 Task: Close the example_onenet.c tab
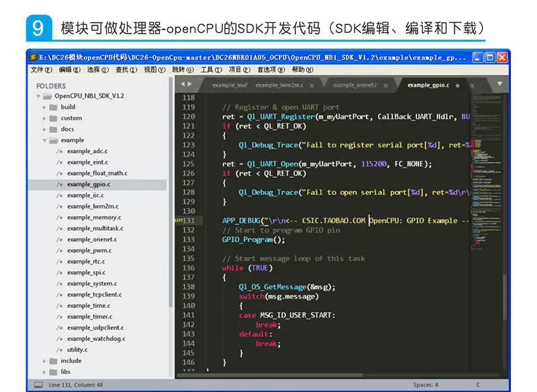[385, 86]
